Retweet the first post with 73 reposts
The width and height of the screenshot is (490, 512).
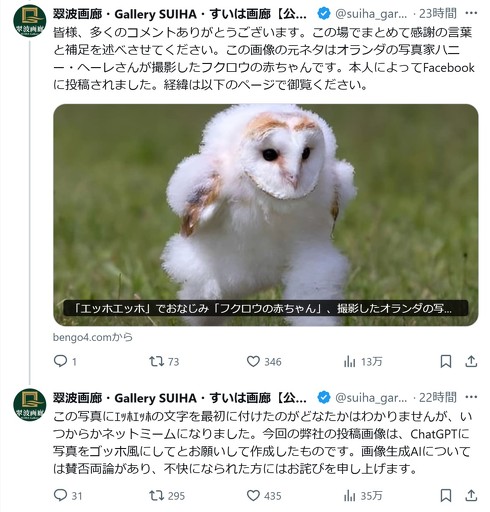pos(164,361)
